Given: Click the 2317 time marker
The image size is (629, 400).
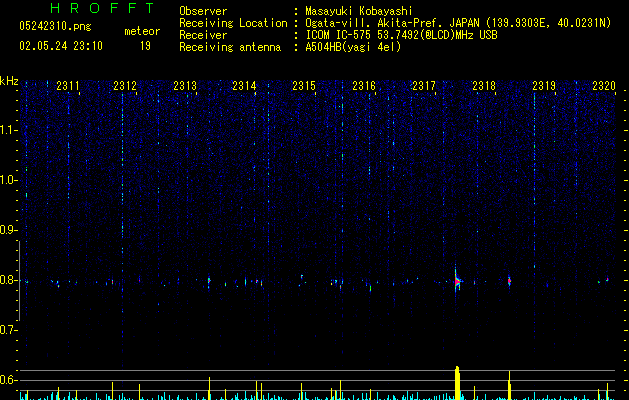Looking at the screenshot, I should pos(424,86).
